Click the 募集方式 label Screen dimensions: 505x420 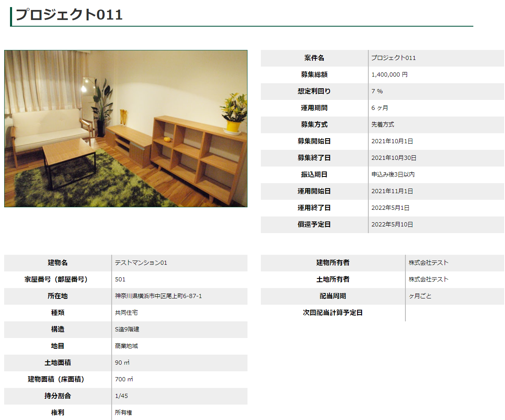(x=314, y=124)
